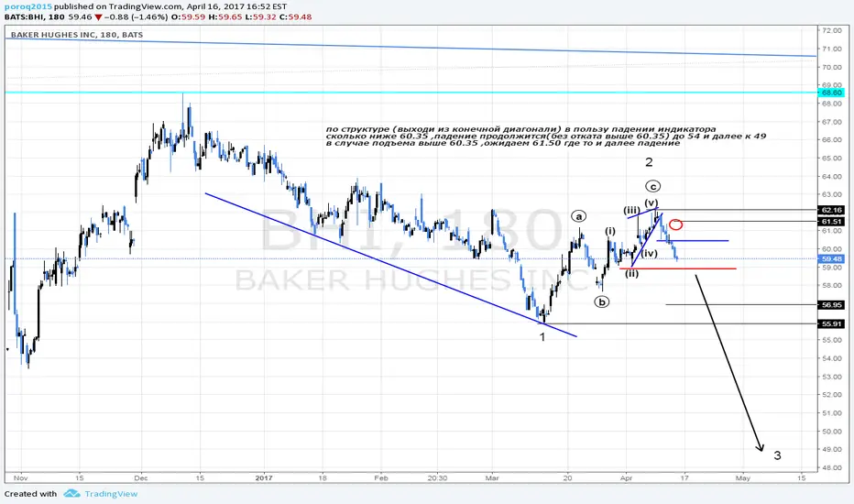Click the Russian analysis text annotation
This screenshot has width=854, height=504.
tap(546, 137)
